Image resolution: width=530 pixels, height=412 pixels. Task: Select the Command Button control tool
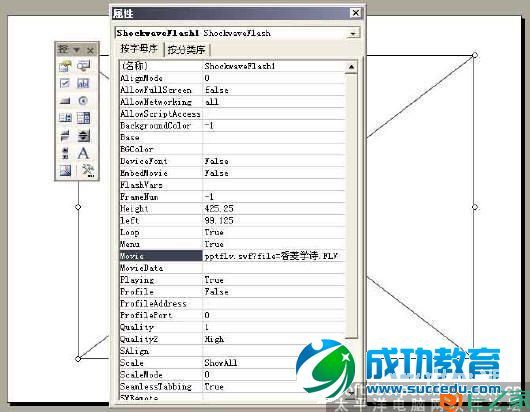pyautogui.click(x=65, y=101)
